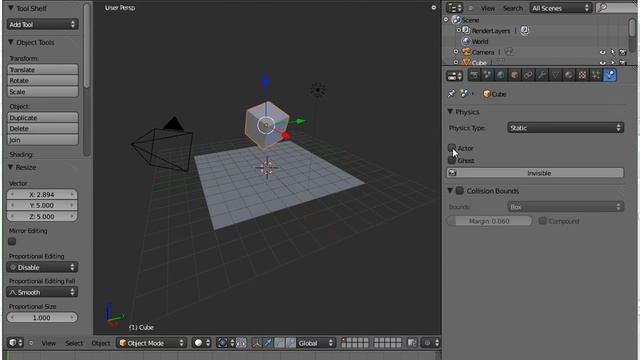Toggle the Mirror Editing checkbox

click(12, 241)
